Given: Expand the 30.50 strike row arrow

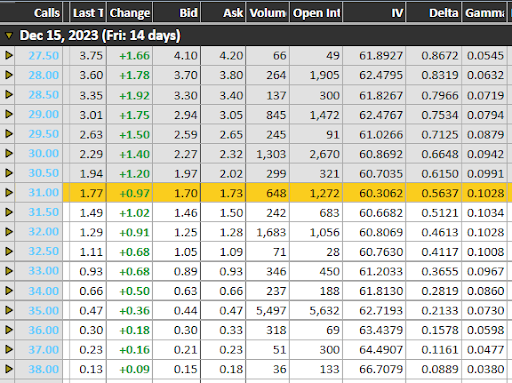Looking at the screenshot, I should [9, 173].
